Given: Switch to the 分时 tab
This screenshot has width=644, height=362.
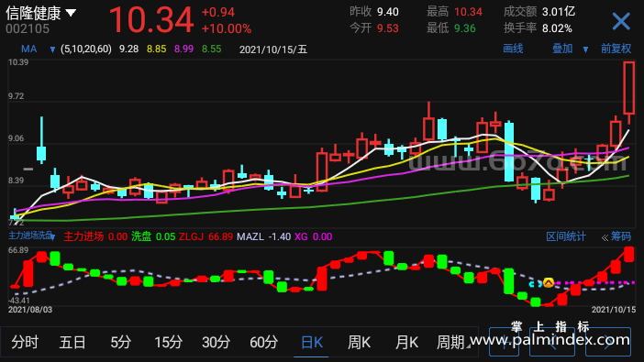Looking at the screenshot, I should pos(25,342).
